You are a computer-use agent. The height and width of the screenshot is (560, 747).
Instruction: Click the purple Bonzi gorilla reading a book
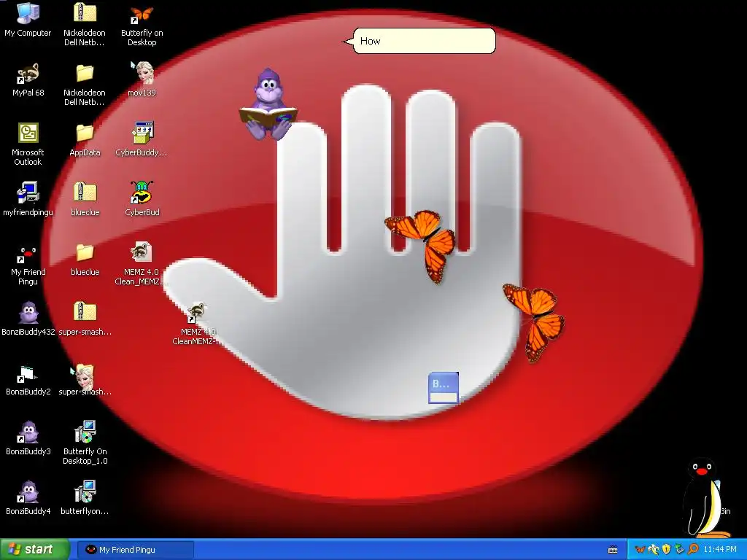[268, 105]
